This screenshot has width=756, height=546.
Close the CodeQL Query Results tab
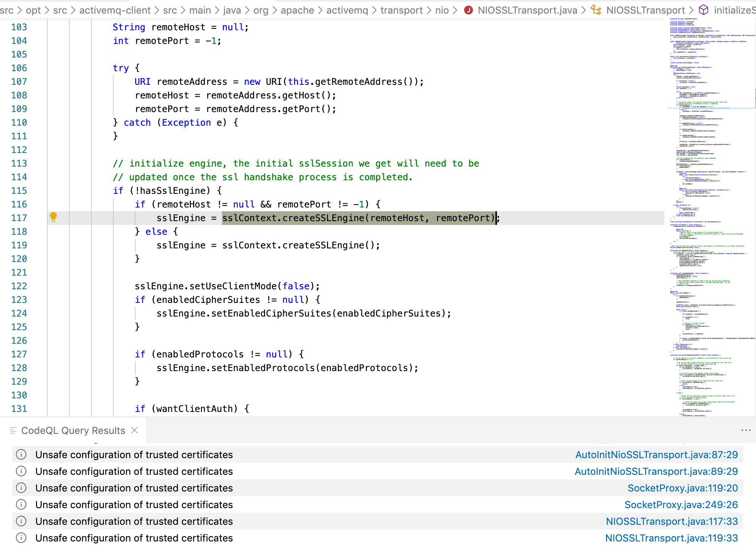[x=134, y=430]
